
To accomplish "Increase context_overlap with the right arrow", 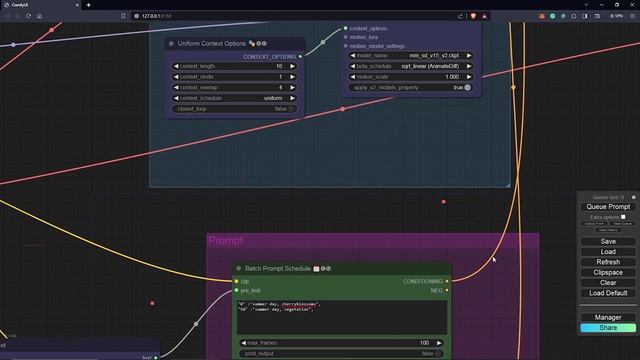I will 292,87.
